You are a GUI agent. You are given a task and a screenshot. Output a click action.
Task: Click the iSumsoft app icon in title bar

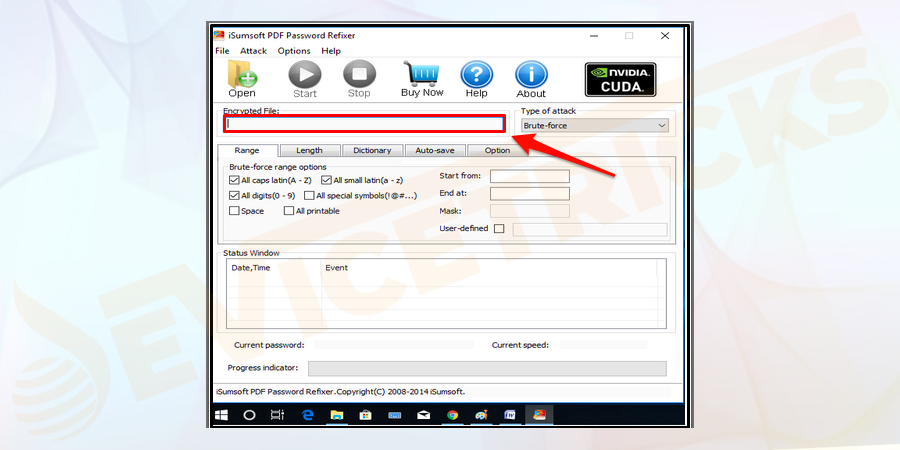coord(219,36)
